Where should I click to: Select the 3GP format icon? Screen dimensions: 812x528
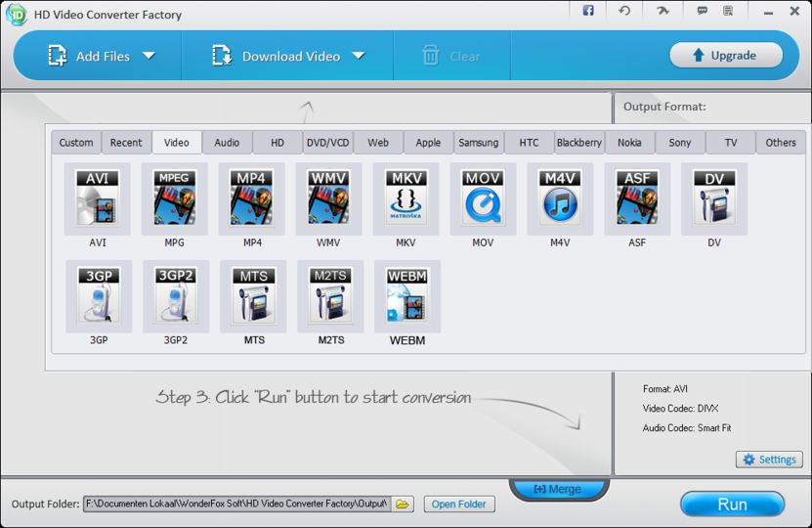(99, 296)
